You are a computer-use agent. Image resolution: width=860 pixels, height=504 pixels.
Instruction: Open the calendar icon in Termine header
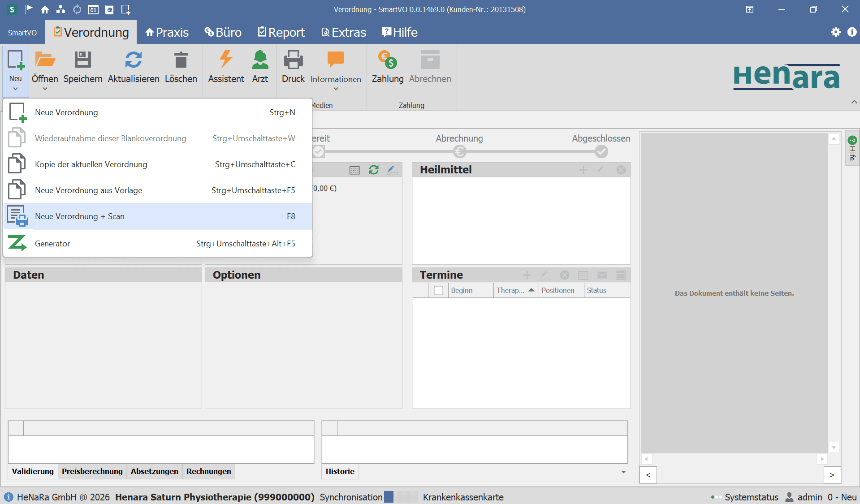pyautogui.click(x=583, y=275)
